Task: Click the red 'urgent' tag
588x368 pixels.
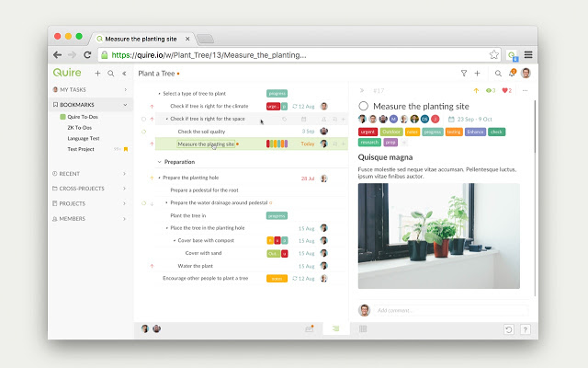Action: (367, 132)
